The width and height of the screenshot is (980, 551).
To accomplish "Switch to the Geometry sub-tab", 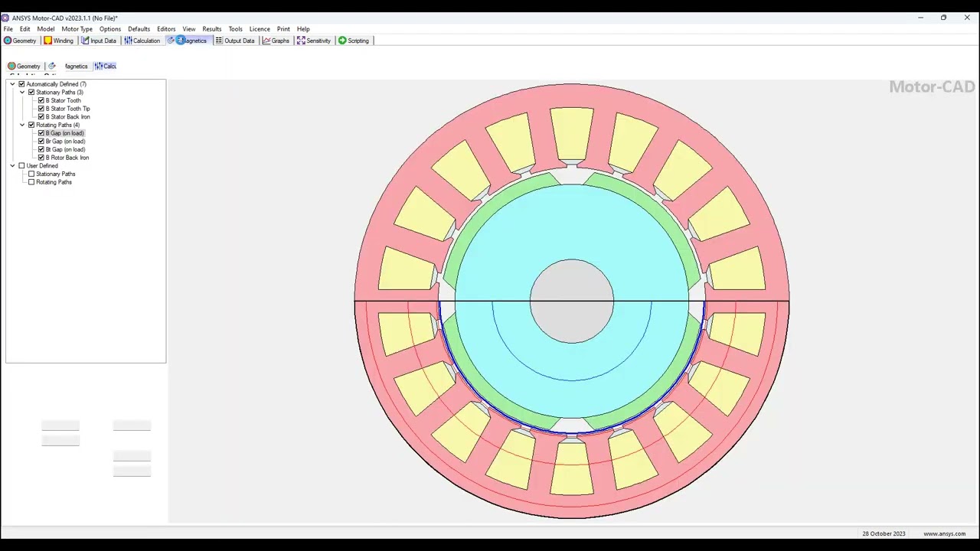I will pos(24,66).
